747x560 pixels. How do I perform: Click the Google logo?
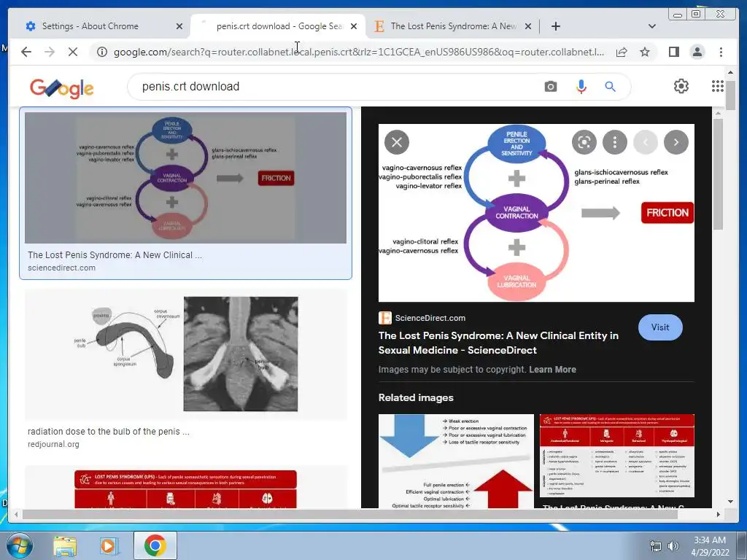61,87
